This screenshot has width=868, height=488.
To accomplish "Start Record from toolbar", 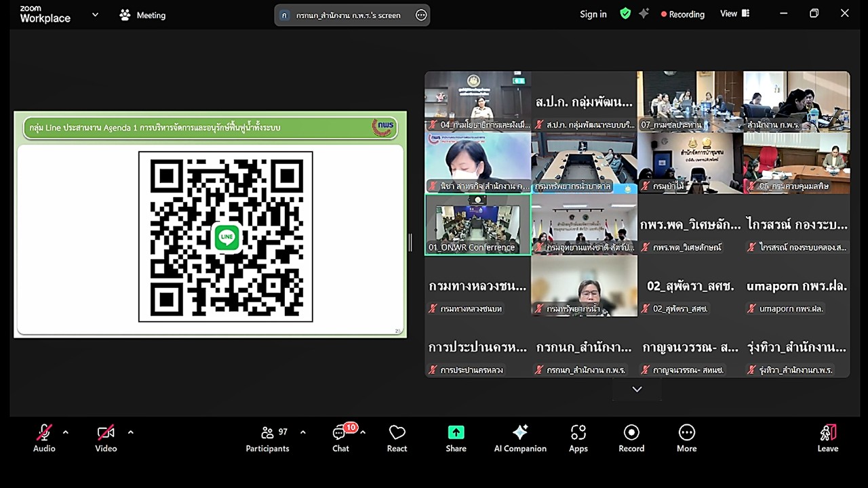I will (x=631, y=438).
